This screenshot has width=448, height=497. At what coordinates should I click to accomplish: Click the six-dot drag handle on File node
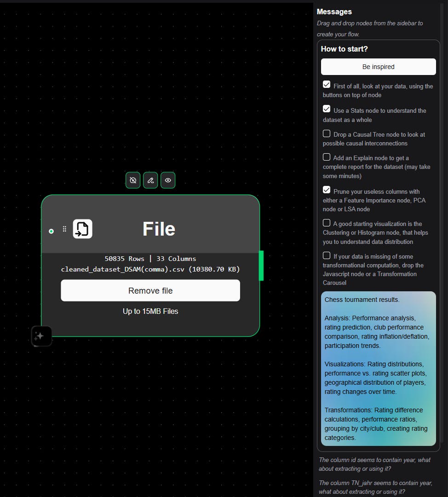[65, 229]
